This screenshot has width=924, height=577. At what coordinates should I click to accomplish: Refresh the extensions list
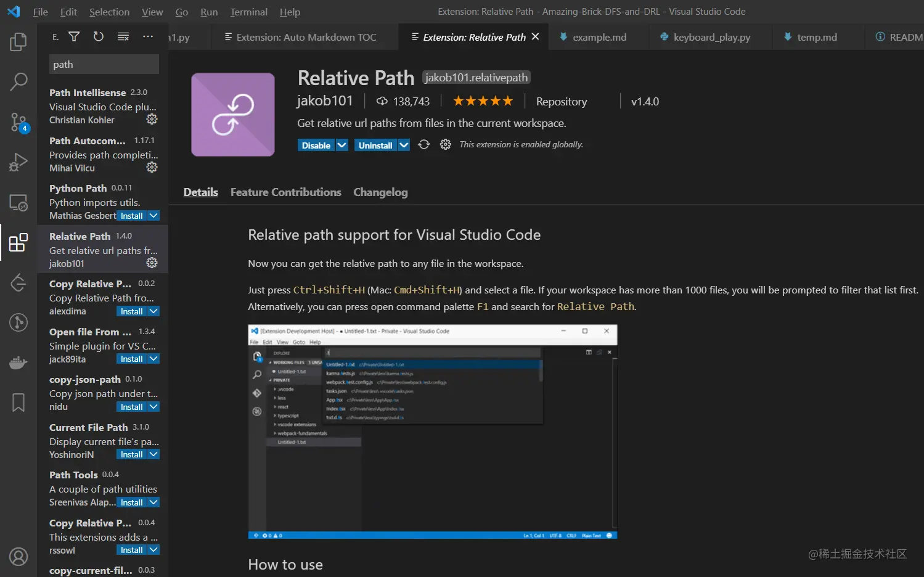[x=99, y=37]
